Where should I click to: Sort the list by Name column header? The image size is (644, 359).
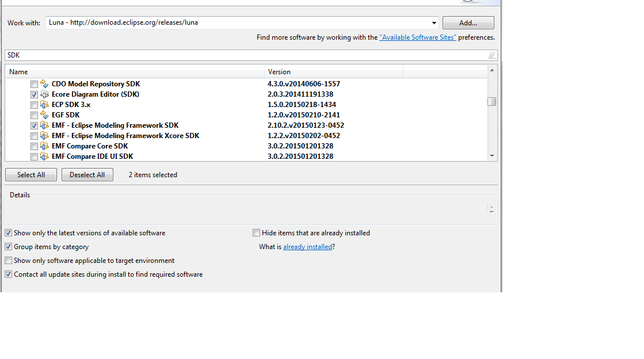(x=135, y=72)
